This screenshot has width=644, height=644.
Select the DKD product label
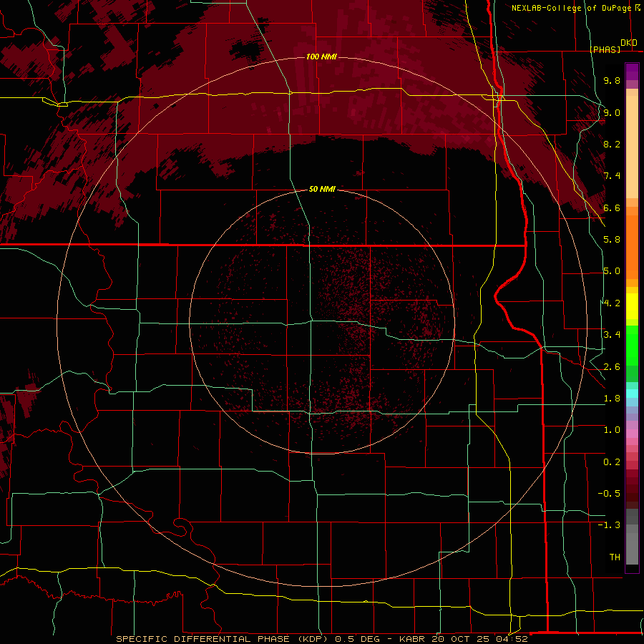coord(629,43)
